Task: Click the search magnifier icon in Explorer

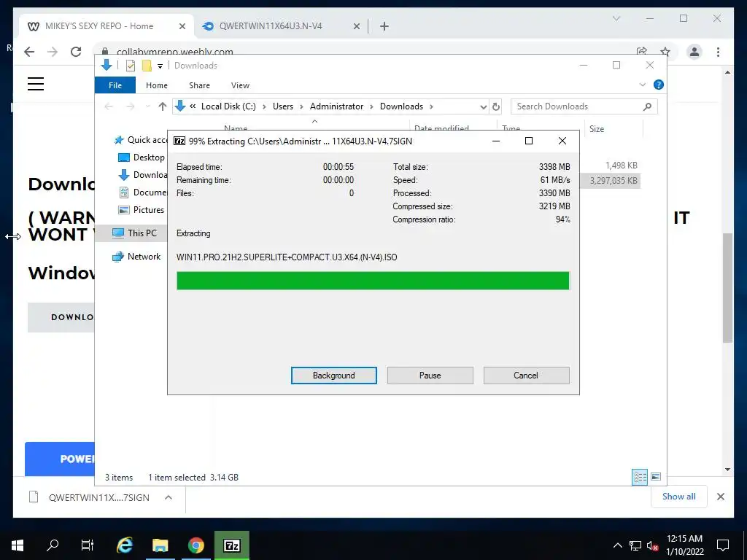Action: (x=647, y=106)
